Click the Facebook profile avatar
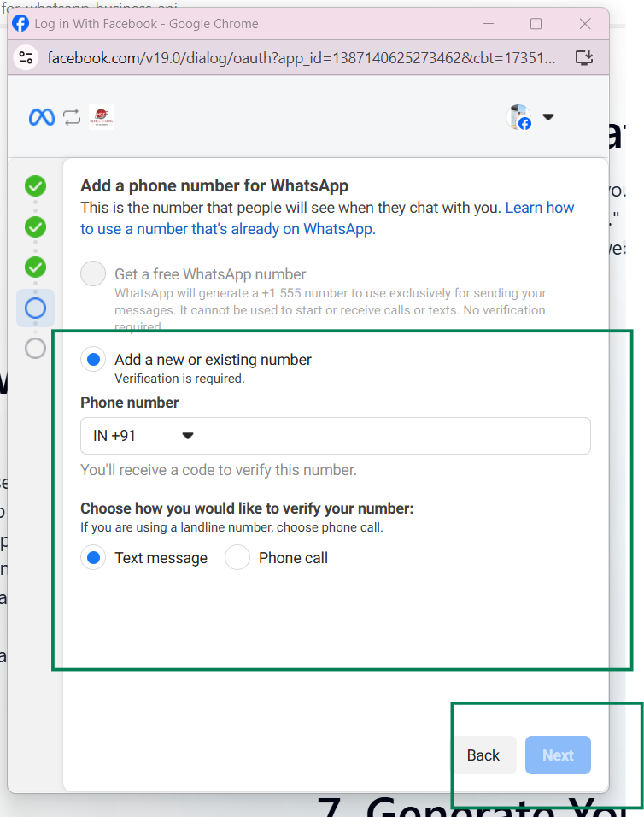The image size is (644, 817). 518,117
